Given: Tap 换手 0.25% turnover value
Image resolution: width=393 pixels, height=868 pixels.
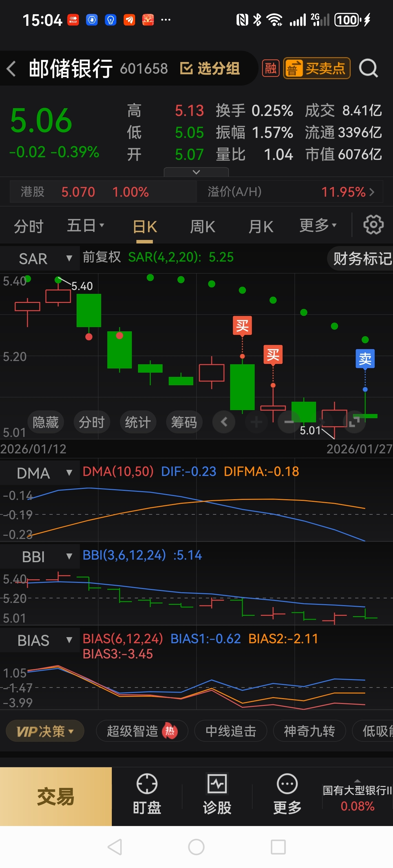Looking at the screenshot, I should tap(254, 110).
